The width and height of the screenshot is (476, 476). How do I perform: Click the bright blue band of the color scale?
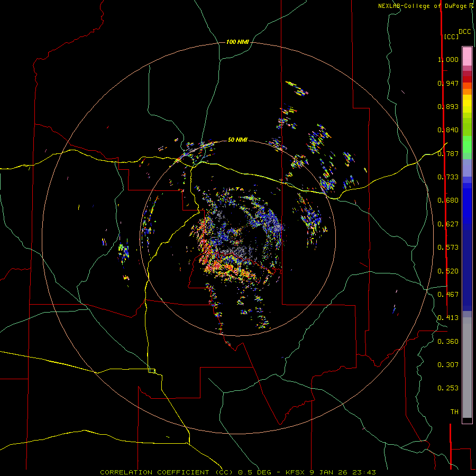tap(467, 206)
